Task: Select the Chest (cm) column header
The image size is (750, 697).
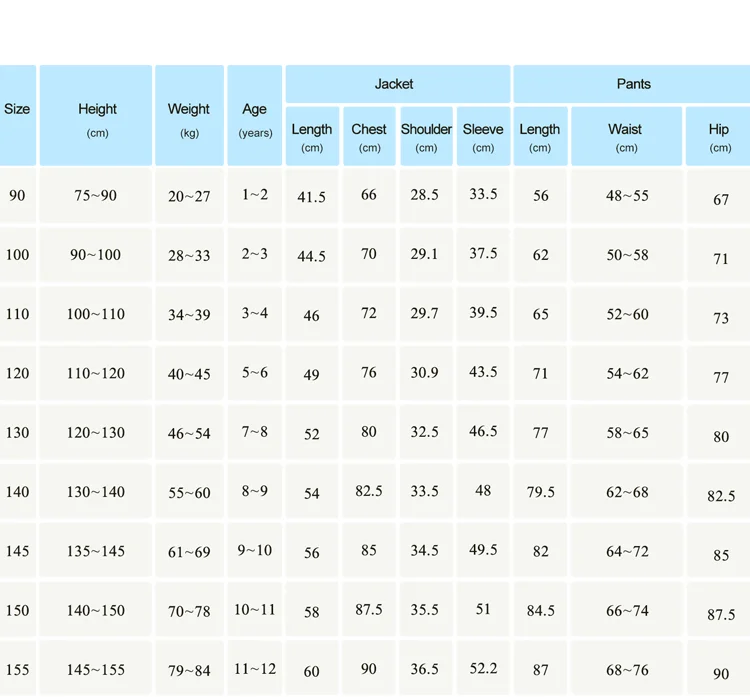Action: (x=369, y=137)
